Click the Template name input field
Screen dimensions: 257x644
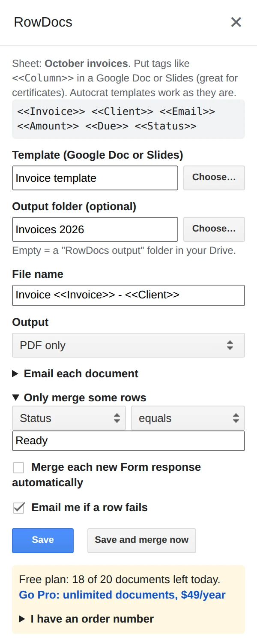[95, 178]
